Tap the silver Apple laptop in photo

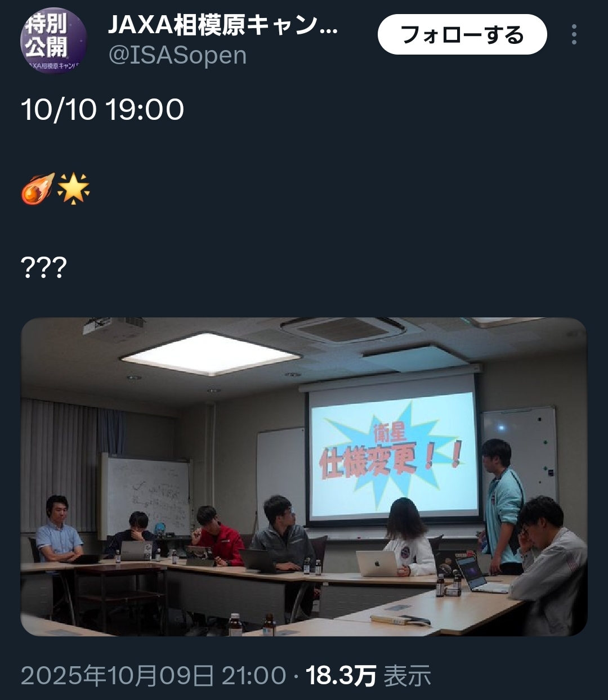pos(377,563)
